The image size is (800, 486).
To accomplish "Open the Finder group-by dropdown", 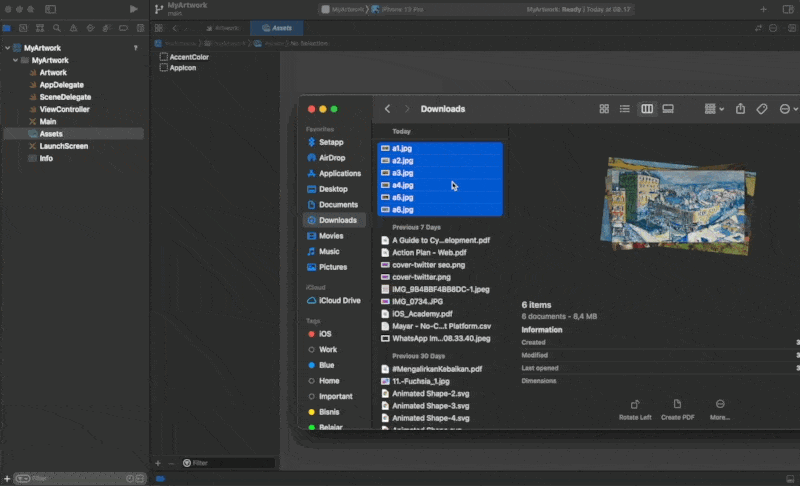I will pos(714,109).
